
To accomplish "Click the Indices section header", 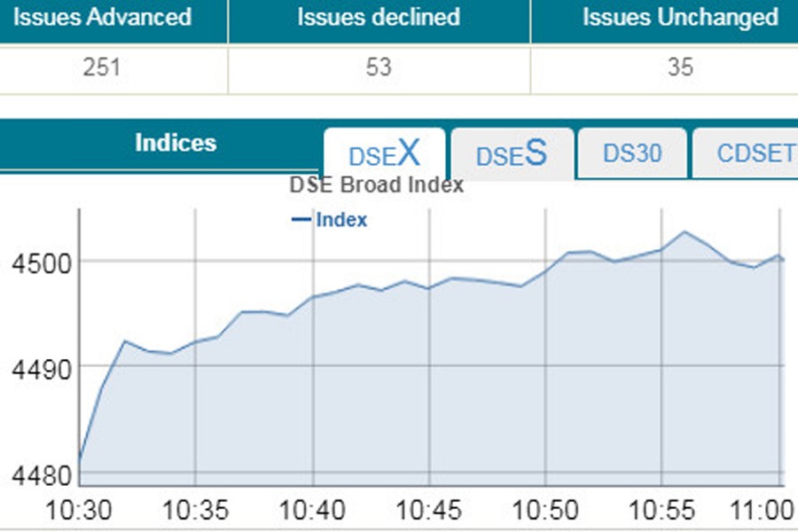I will [x=176, y=143].
